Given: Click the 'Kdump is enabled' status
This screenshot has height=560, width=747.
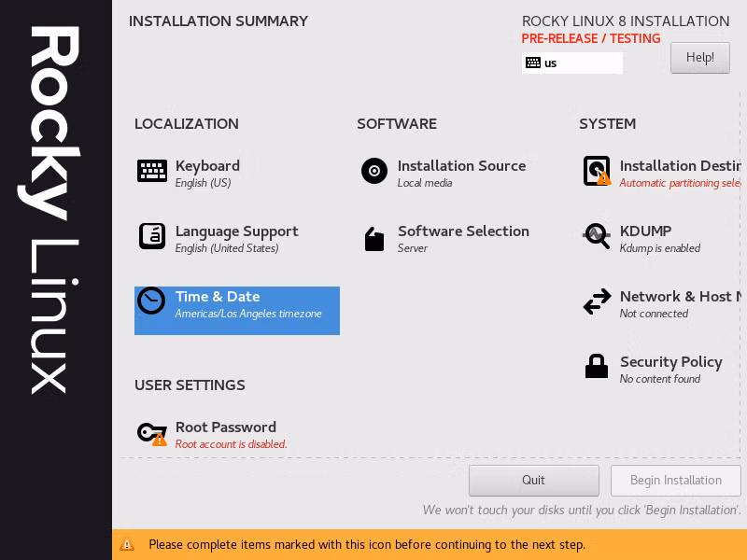Looking at the screenshot, I should tap(660, 248).
